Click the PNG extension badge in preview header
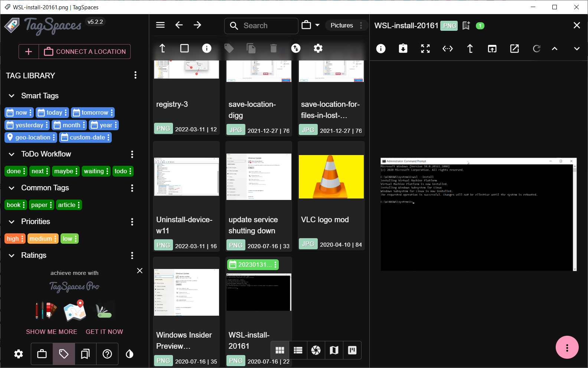588x368 pixels. pos(449,26)
